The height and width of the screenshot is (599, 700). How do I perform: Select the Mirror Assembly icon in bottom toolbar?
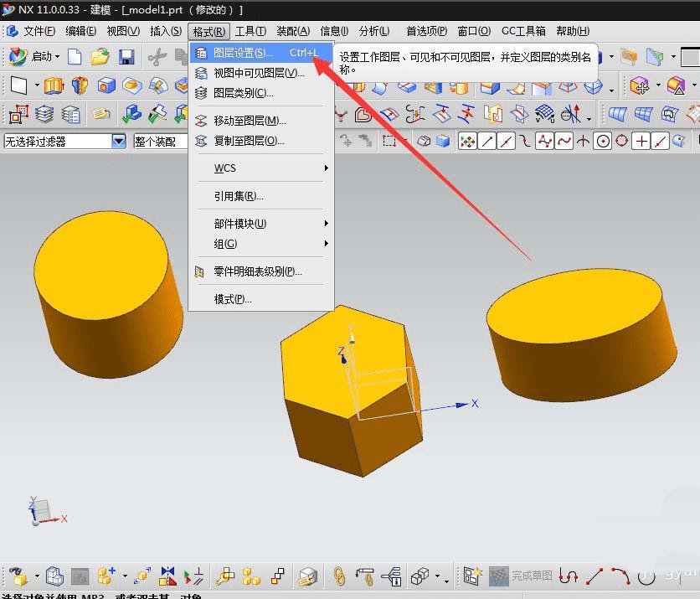point(167,576)
